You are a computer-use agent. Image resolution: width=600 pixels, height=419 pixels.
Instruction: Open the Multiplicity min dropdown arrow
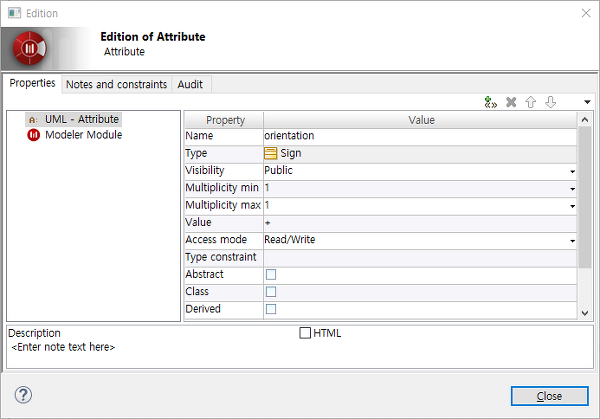tap(572, 189)
